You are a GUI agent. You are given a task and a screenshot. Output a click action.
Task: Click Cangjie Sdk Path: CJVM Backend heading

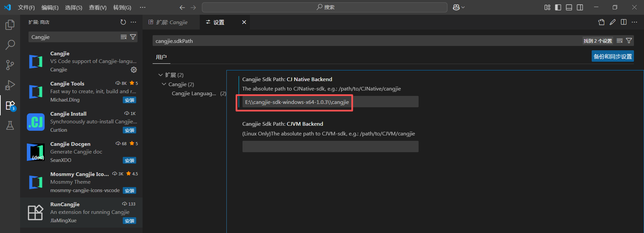283,124
